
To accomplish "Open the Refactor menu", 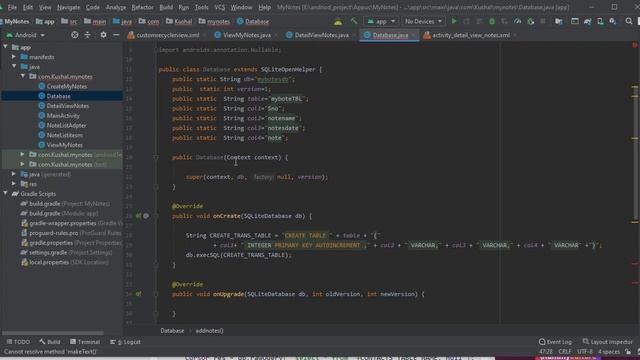I will click(x=142, y=7).
